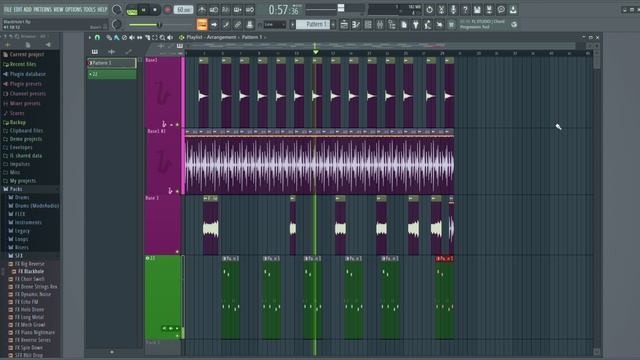
Task: Toggle the red record button
Action: [x=167, y=10]
